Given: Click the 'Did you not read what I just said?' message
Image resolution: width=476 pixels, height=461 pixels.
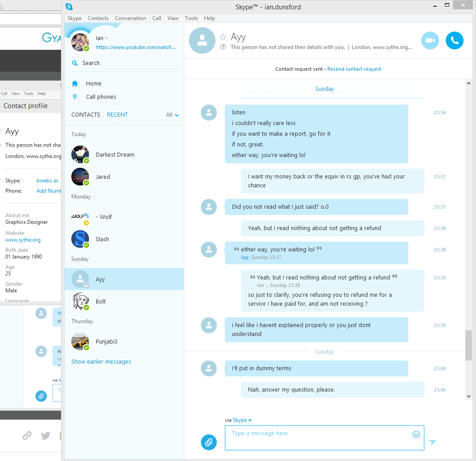Looking at the screenshot, I should coord(316,207).
